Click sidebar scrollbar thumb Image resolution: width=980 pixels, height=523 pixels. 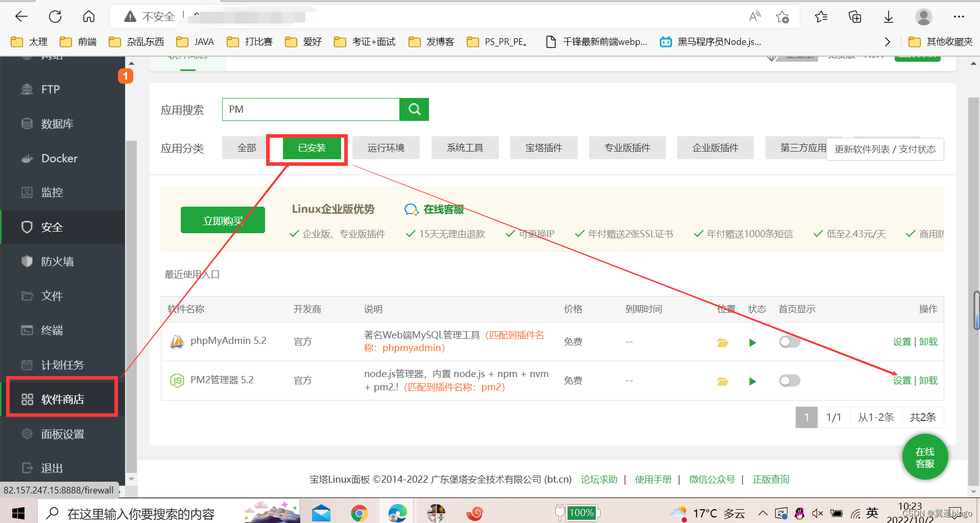[x=131, y=306]
